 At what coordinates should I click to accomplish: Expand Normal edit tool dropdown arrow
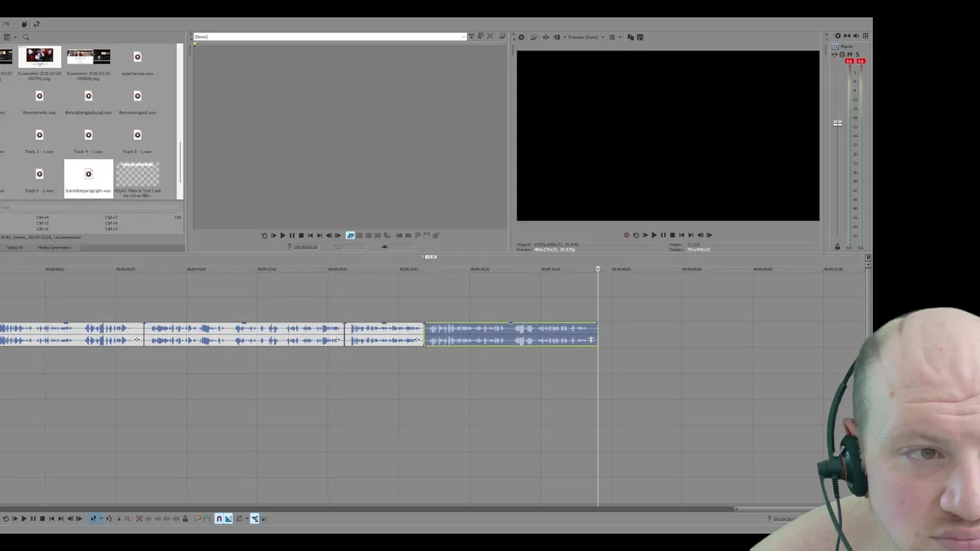pyautogui.click(x=101, y=519)
